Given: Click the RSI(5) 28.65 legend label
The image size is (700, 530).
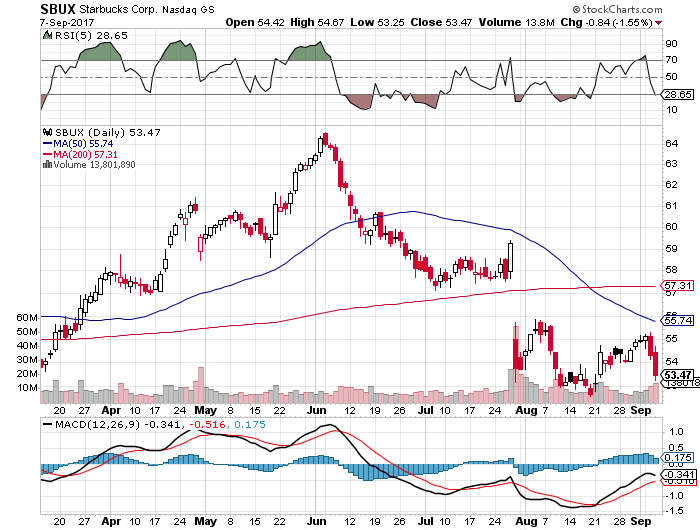Looking at the screenshot, I should pyautogui.click(x=91, y=35).
